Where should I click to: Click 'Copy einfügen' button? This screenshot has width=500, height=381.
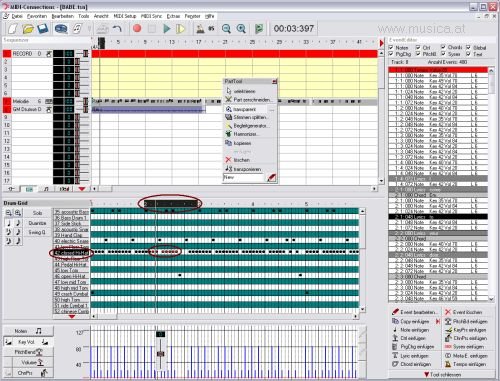[411, 321]
